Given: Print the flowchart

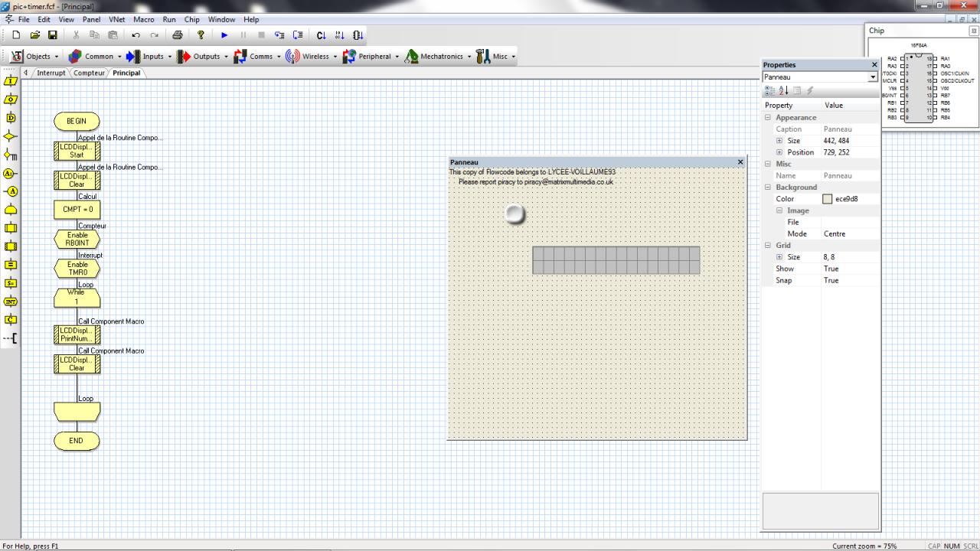Looking at the screenshot, I should (x=178, y=35).
